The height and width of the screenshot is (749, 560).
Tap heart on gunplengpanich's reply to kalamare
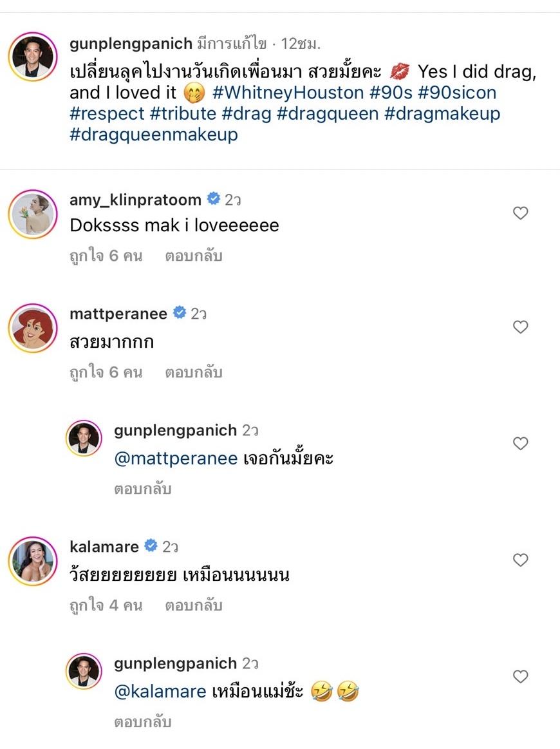point(520,676)
